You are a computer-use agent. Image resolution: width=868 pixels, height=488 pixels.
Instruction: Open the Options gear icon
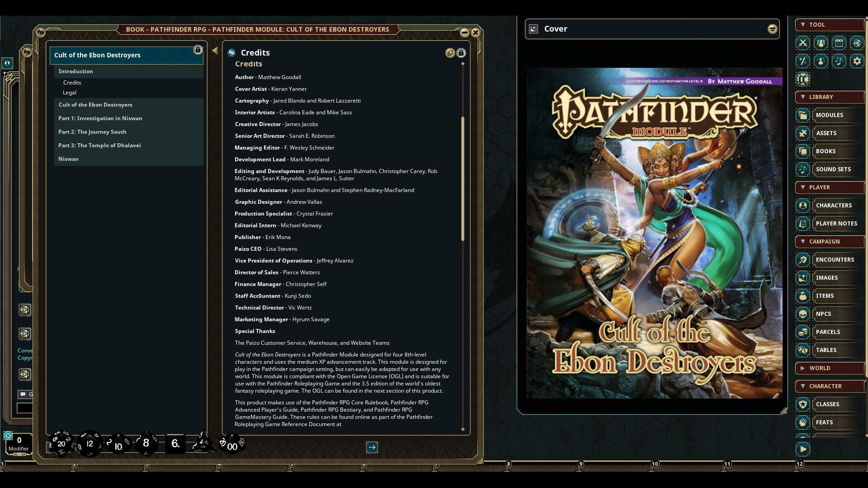coord(857,61)
